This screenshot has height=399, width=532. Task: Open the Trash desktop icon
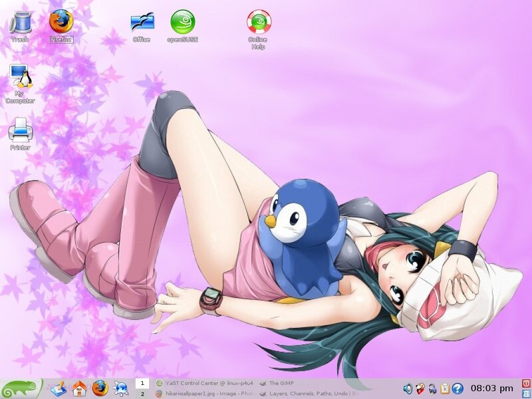[20, 27]
